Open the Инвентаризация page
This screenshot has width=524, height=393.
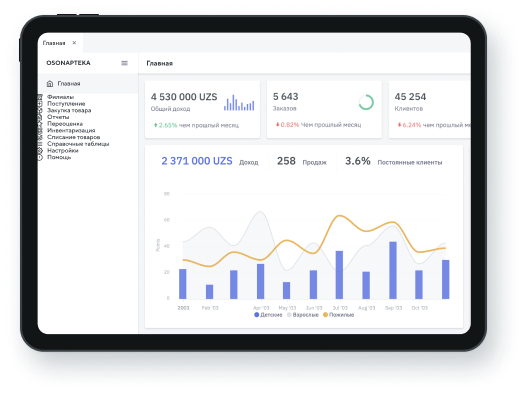(x=71, y=130)
